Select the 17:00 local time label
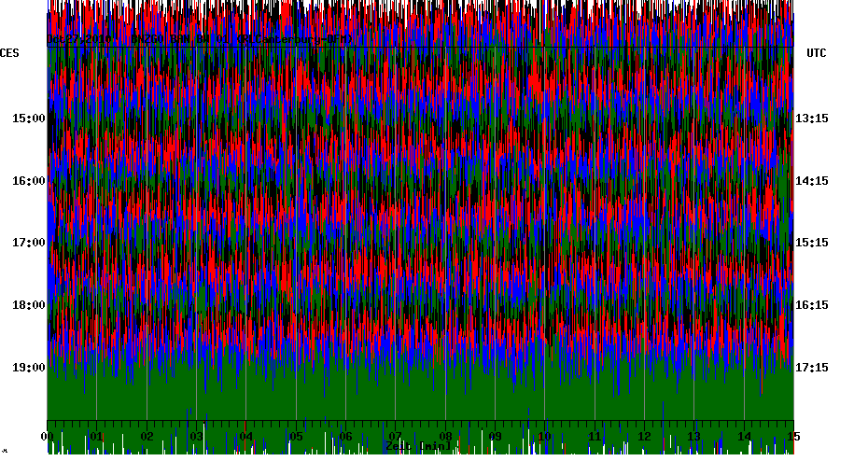Screen dimensions: 868x461 [28, 243]
